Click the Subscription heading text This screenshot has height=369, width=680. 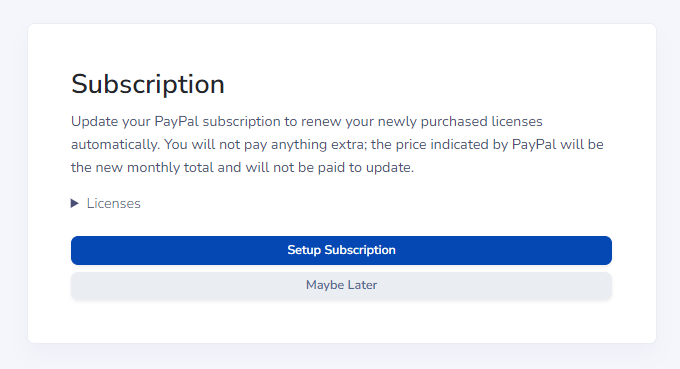pos(148,84)
